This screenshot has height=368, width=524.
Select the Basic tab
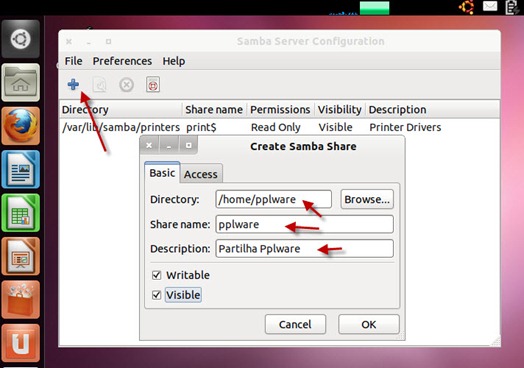[x=162, y=173]
